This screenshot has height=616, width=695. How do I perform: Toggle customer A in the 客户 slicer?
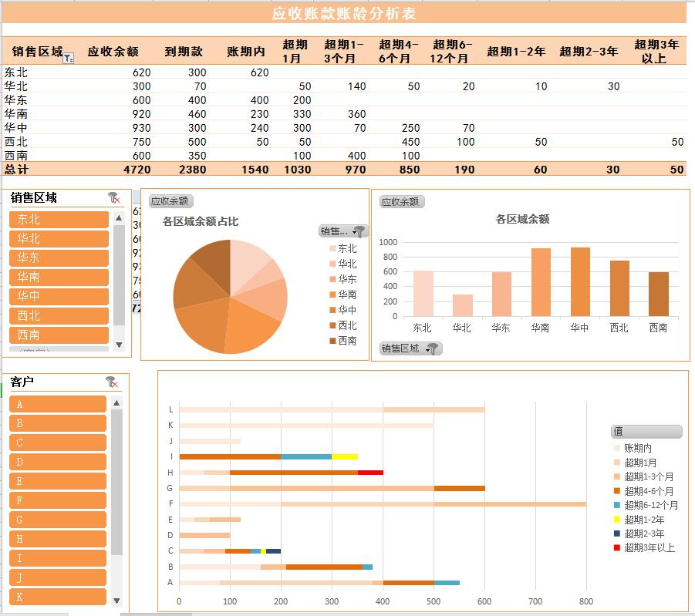coord(56,403)
